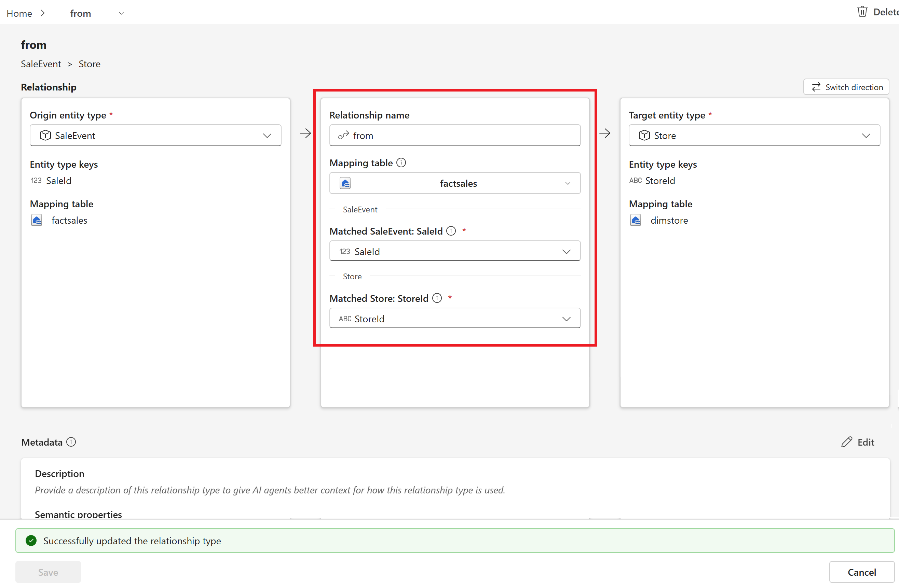Click the metadata Description placeholder text

270,490
